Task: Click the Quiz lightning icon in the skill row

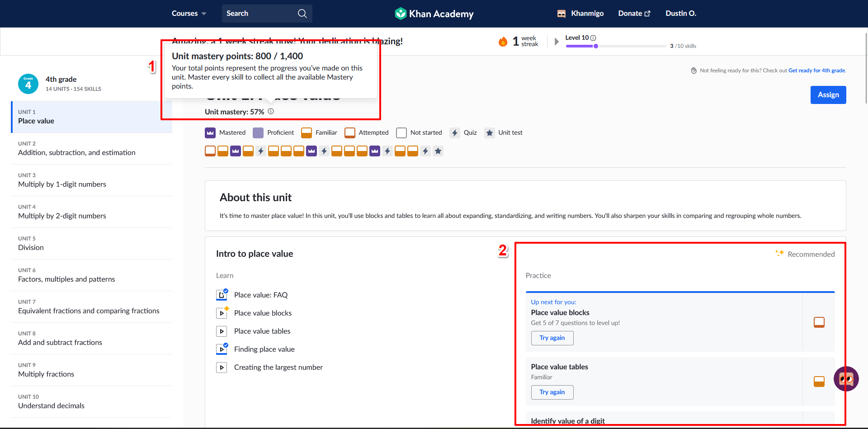Action: tap(261, 151)
